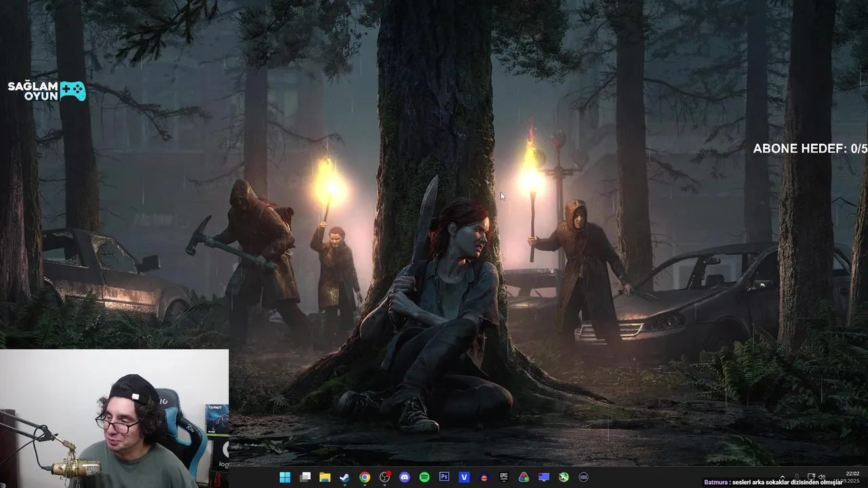Click the ABONE HEDEF goal text
This screenshot has height=488, width=868.
[x=810, y=148]
